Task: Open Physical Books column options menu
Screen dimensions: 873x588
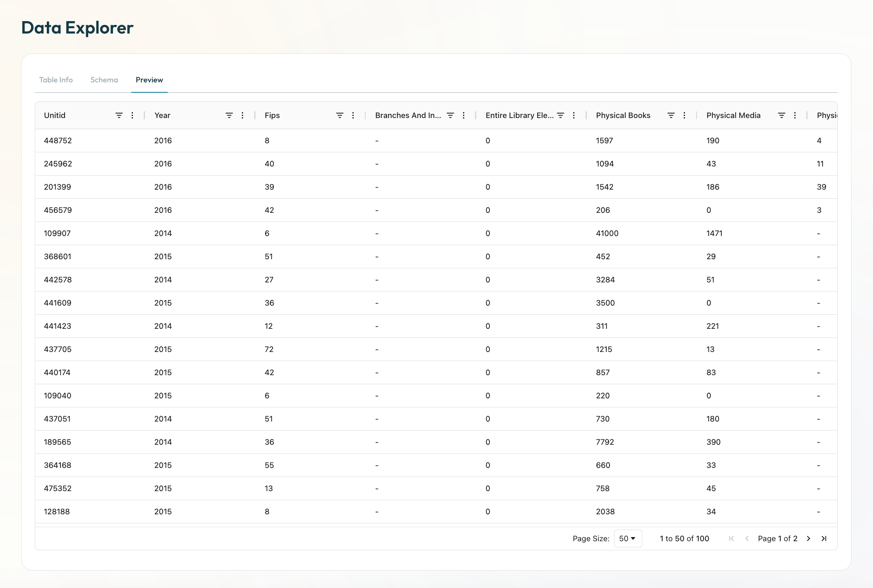Action: (685, 116)
